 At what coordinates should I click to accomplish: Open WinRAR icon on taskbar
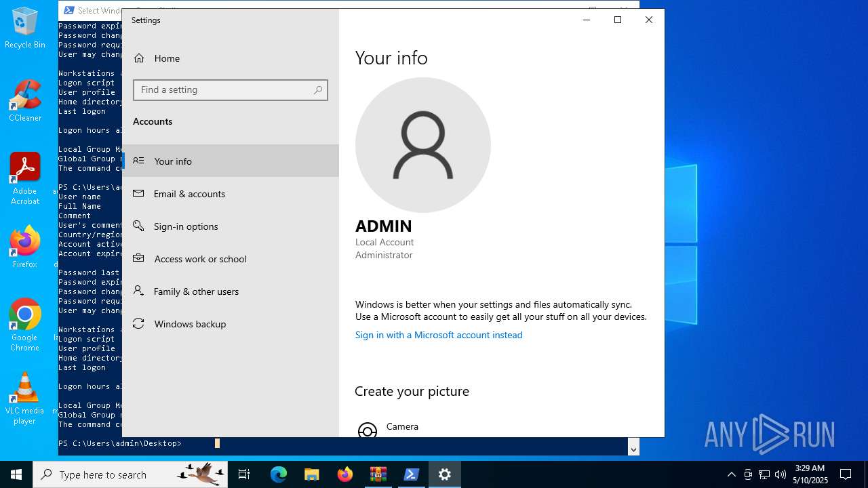click(x=378, y=474)
